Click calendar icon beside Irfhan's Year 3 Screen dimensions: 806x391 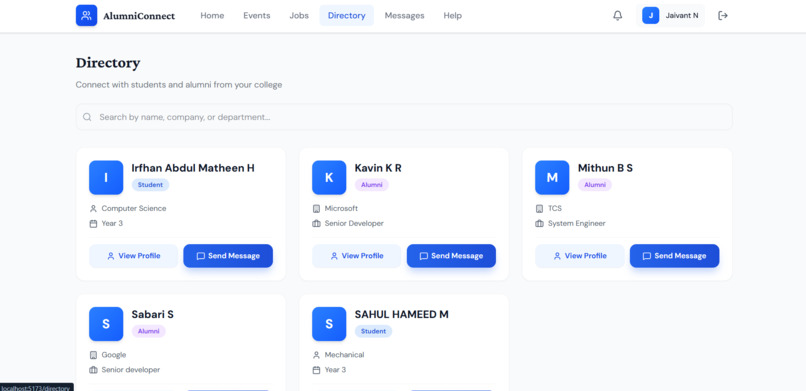click(93, 224)
